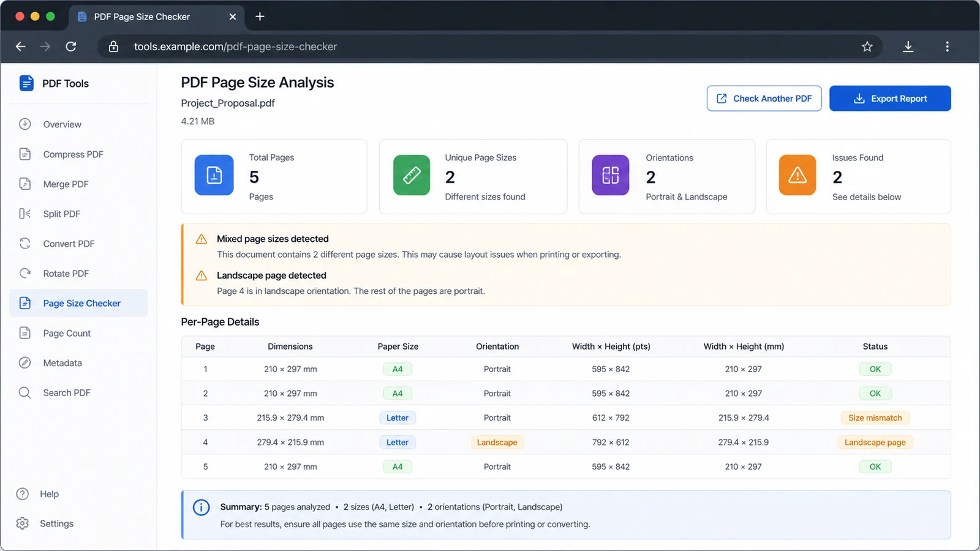The image size is (980, 551).
Task: Click Check Another PDF button
Action: click(764, 99)
